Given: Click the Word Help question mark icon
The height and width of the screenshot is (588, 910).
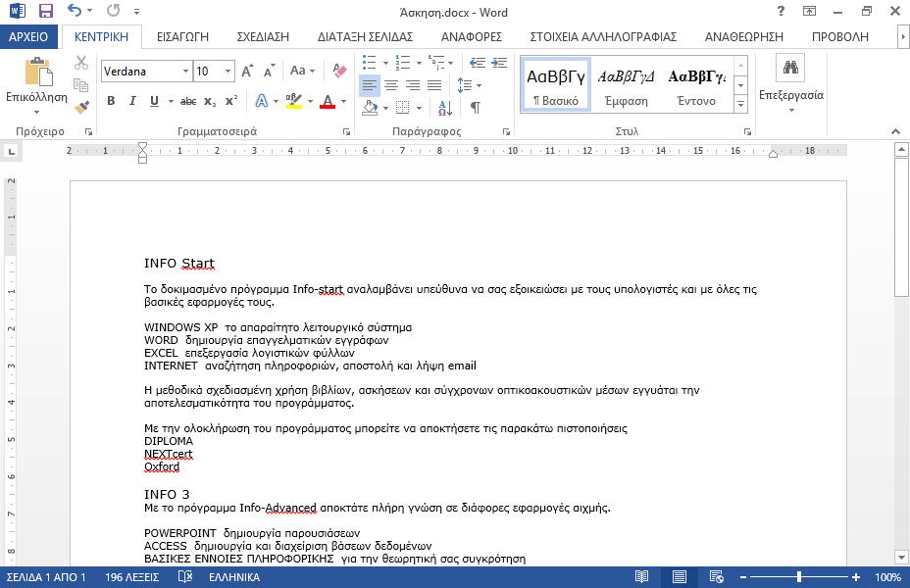Looking at the screenshot, I should (782, 11).
